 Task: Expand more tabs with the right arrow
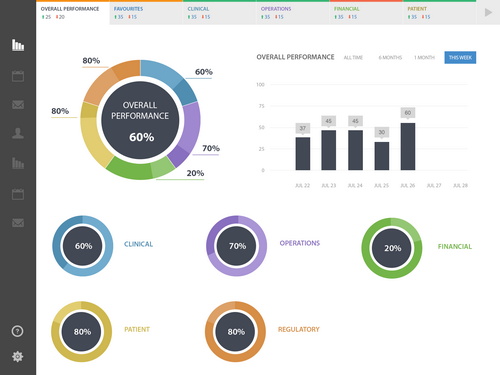pos(488,12)
